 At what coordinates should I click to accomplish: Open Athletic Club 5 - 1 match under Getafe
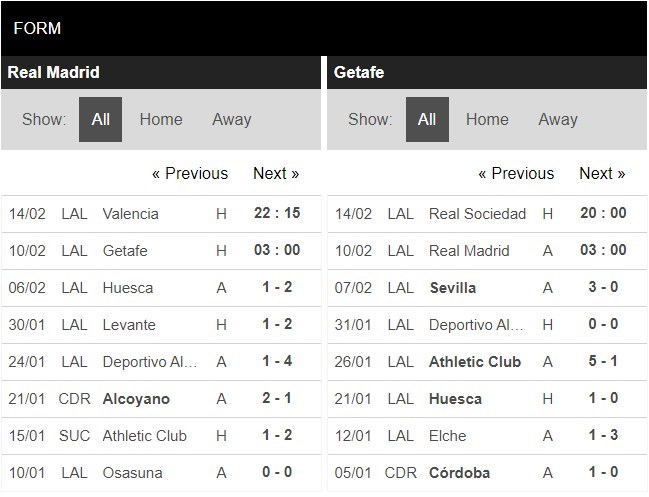point(475,362)
